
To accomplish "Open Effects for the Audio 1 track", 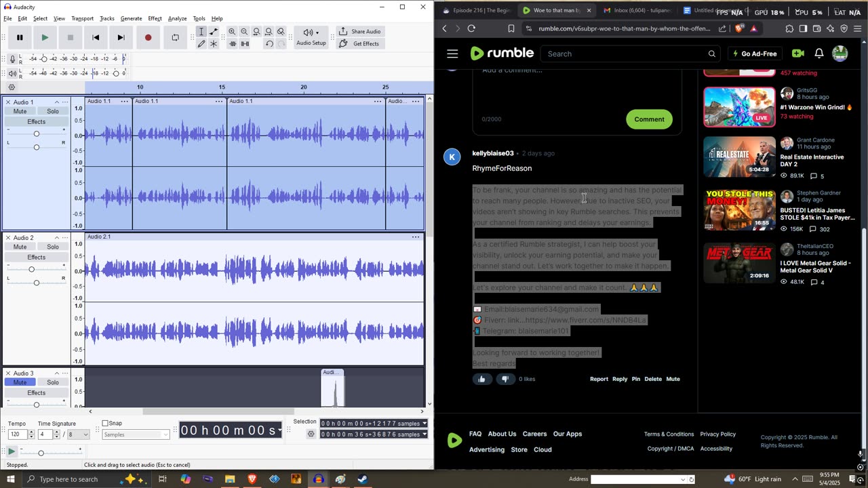I will (x=37, y=122).
